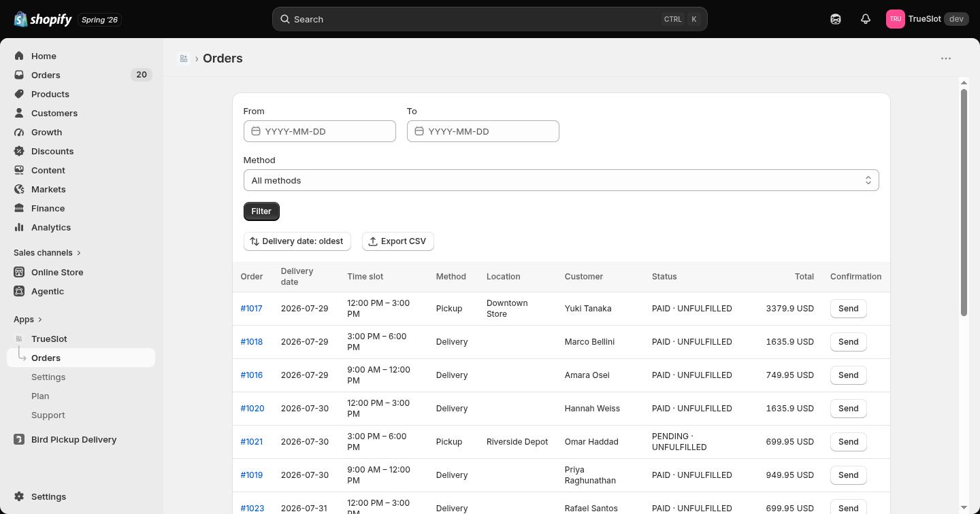Open the Method dropdown showing All methods
The height and width of the screenshot is (514, 980).
click(x=561, y=180)
